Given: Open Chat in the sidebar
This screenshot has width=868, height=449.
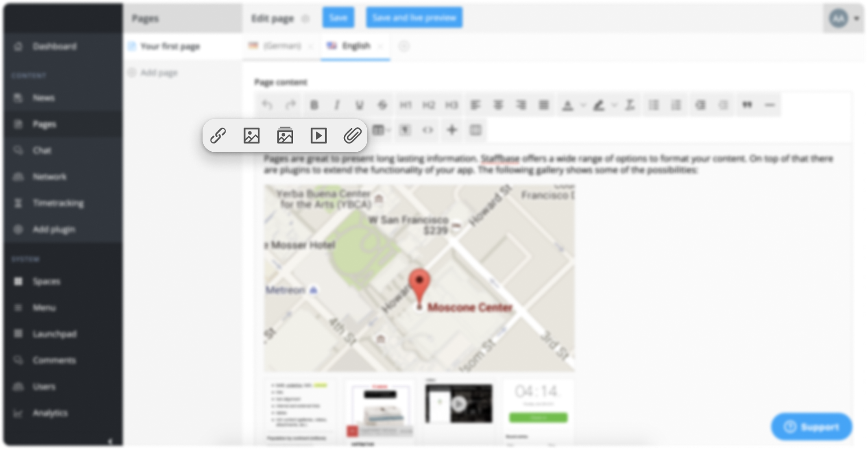Looking at the screenshot, I should point(63,150).
